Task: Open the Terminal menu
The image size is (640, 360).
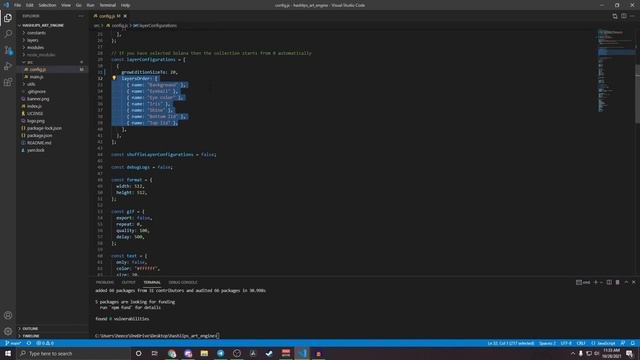Action: (x=108, y=5)
